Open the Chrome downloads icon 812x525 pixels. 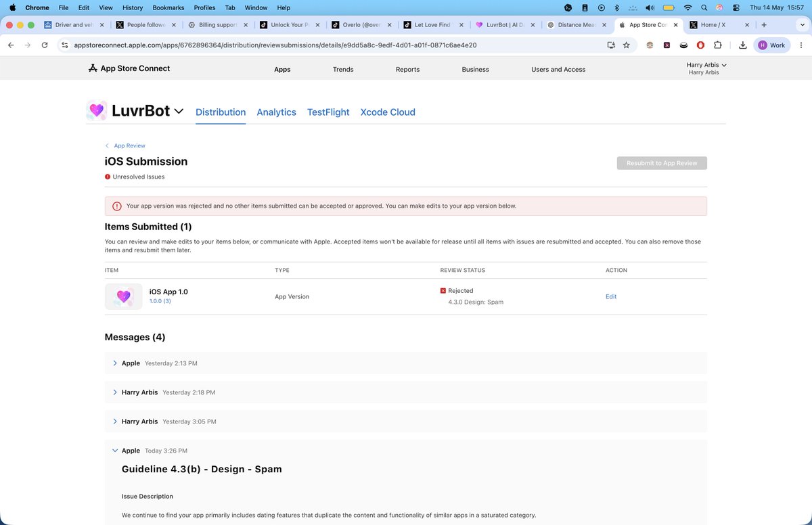click(742, 45)
